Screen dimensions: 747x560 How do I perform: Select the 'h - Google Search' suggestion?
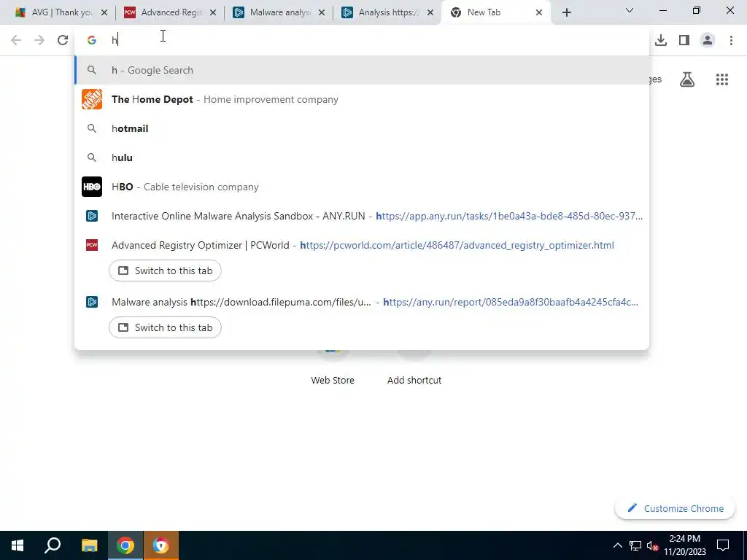(362, 70)
